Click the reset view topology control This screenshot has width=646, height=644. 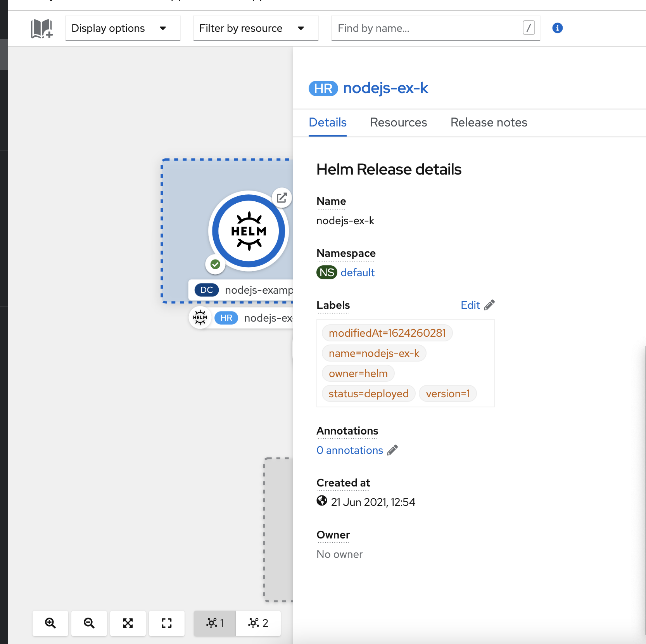167,623
